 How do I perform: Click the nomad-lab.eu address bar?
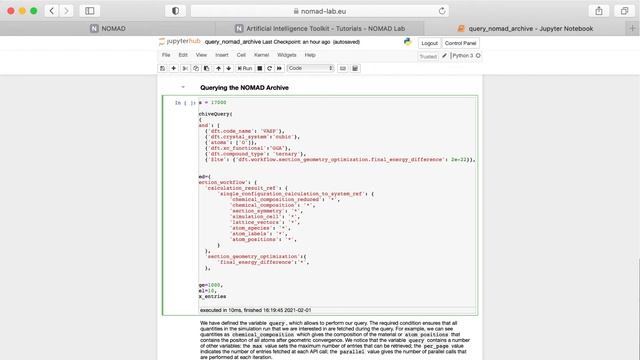pos(320,11)
